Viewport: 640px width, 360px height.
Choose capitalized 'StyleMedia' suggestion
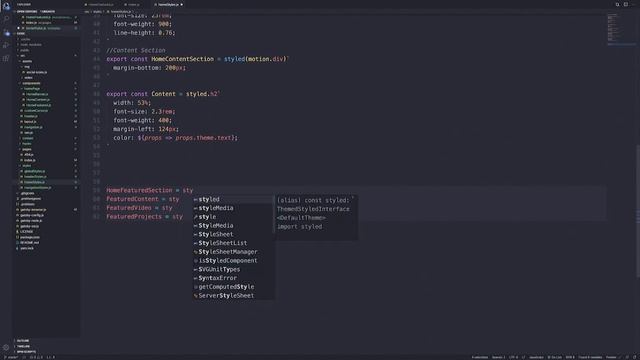tap(234, 225)
